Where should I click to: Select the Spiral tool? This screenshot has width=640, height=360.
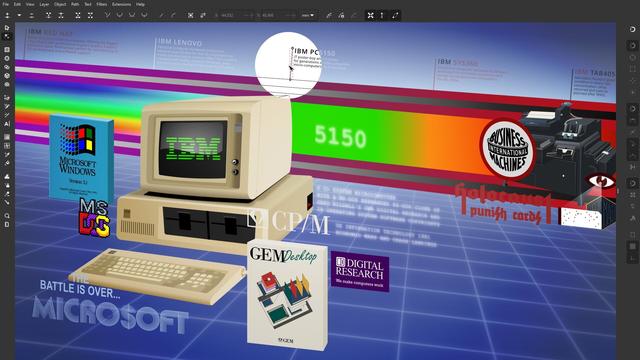click(7, 84)
